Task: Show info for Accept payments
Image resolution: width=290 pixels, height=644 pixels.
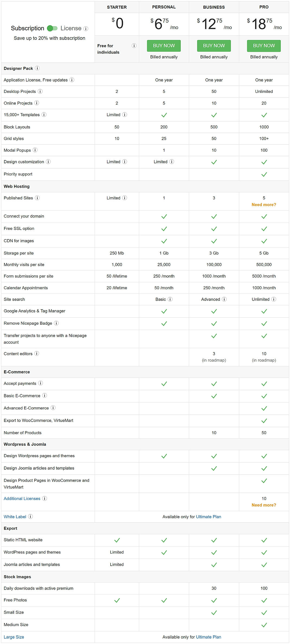Action: click(40, 383)
